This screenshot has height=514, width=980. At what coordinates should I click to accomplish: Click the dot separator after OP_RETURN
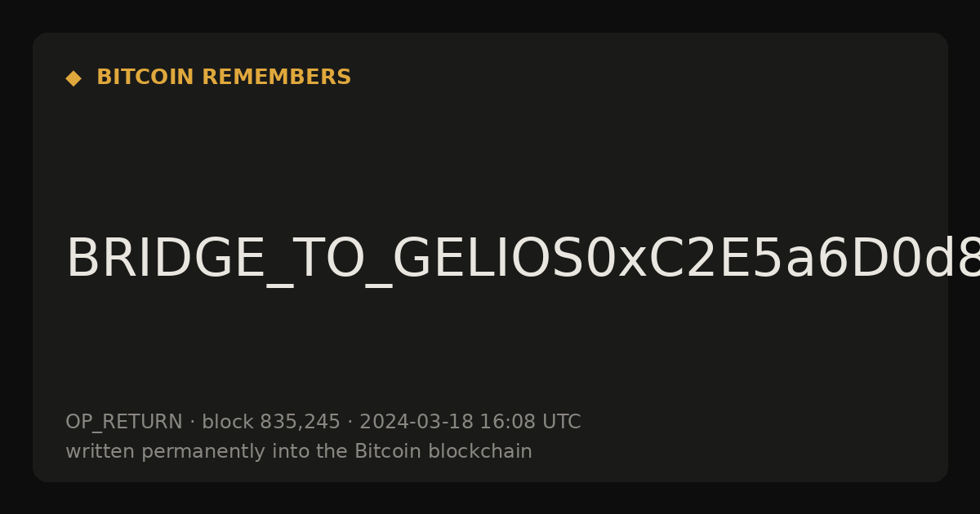pos(192,423)
